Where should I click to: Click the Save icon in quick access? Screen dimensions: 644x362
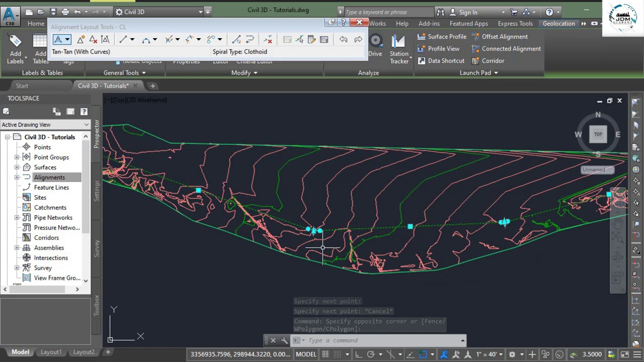click(53, 12)
